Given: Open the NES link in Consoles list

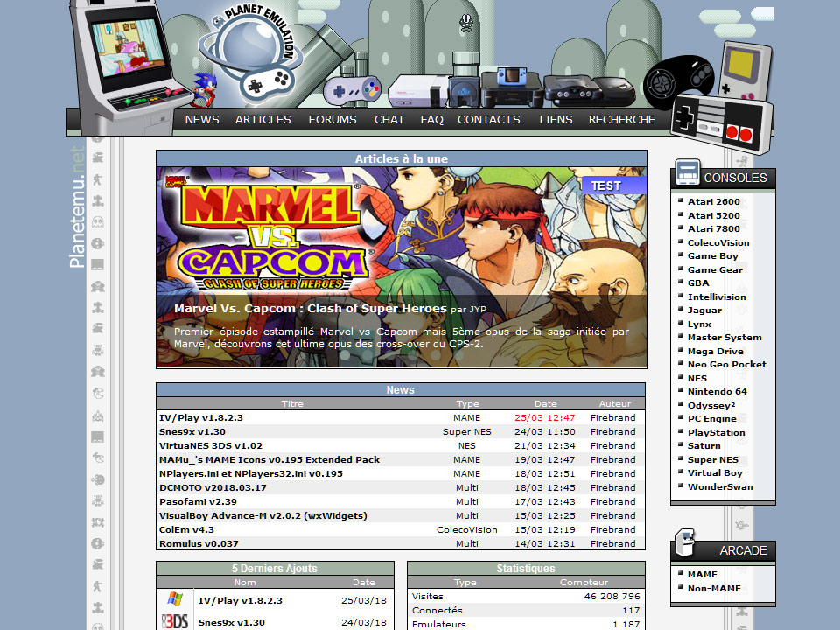Looking at the screenshot, I should click(697, 378).
